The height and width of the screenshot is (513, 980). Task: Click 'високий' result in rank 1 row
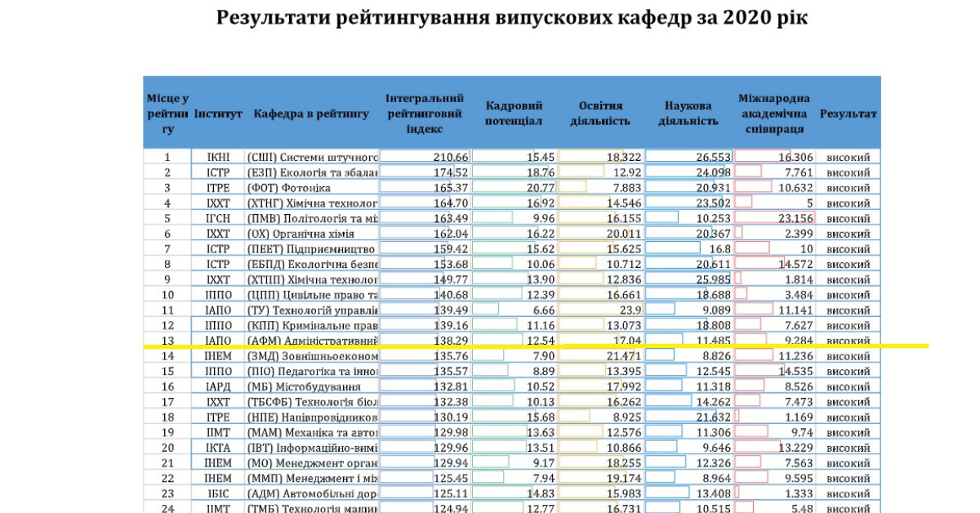[849, 157]
